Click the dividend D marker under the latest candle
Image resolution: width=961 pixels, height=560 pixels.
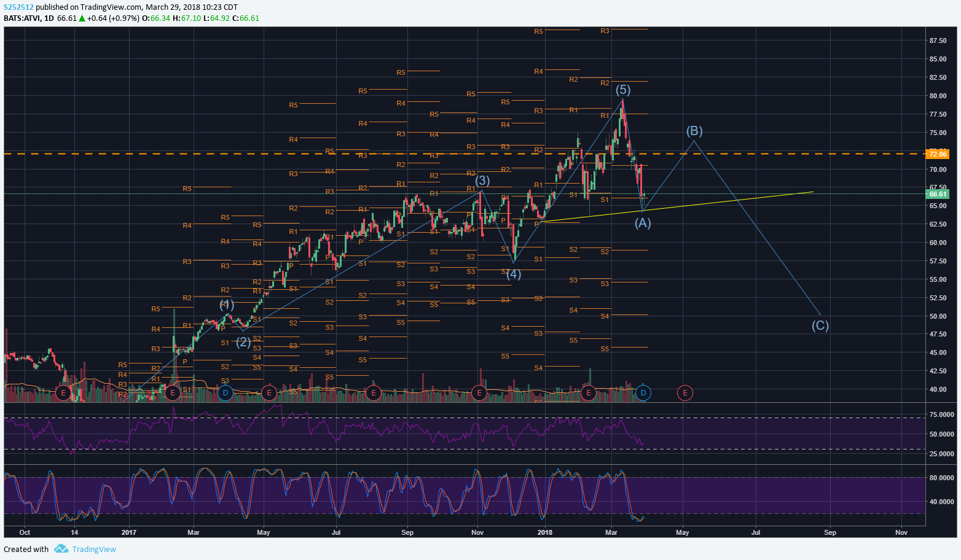click(643, 392)
